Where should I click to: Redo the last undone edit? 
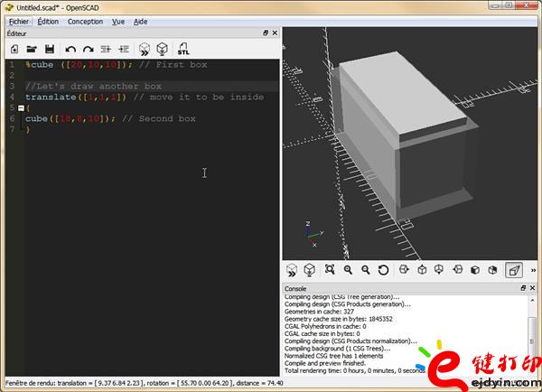[x=88, y=48]
